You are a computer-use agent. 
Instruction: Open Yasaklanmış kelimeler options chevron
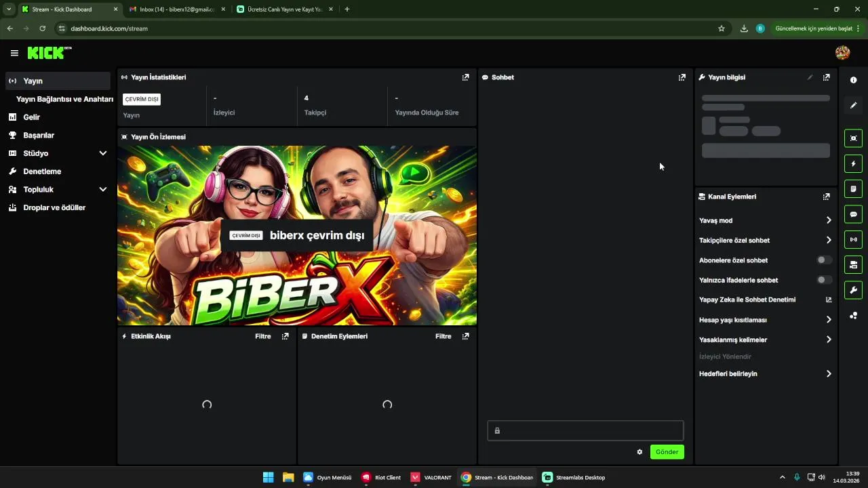point(829,340)
